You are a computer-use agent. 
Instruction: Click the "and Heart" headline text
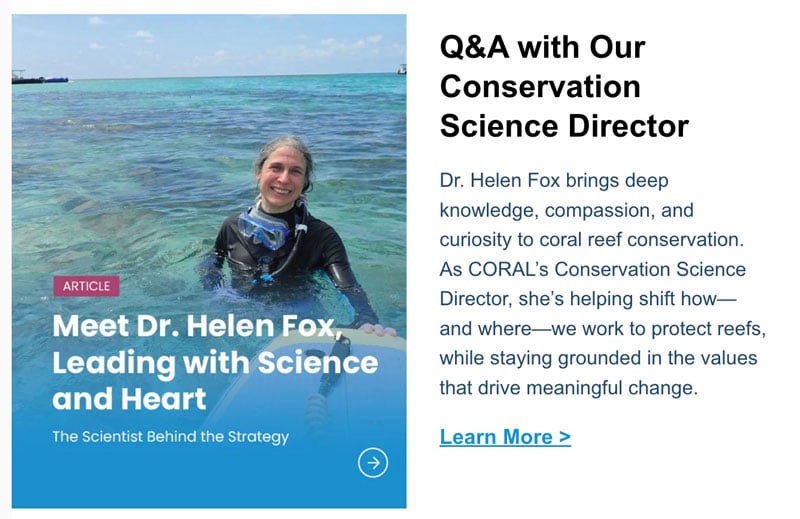click(x=129, y=399)
